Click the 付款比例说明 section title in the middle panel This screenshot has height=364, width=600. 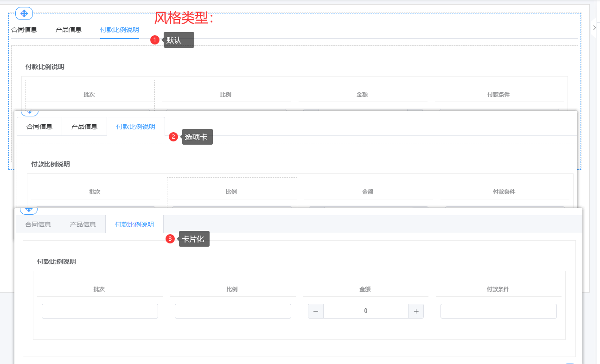coord(51,164)
